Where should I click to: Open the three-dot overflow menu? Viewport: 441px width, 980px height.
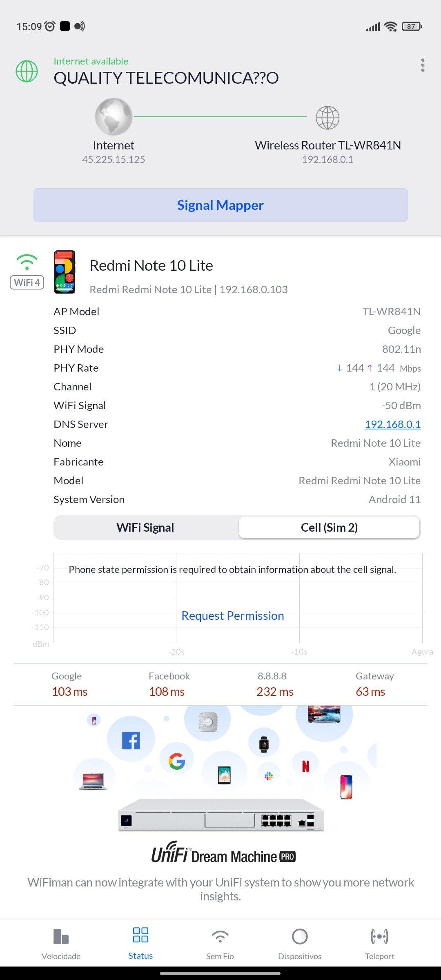[423, 65]
